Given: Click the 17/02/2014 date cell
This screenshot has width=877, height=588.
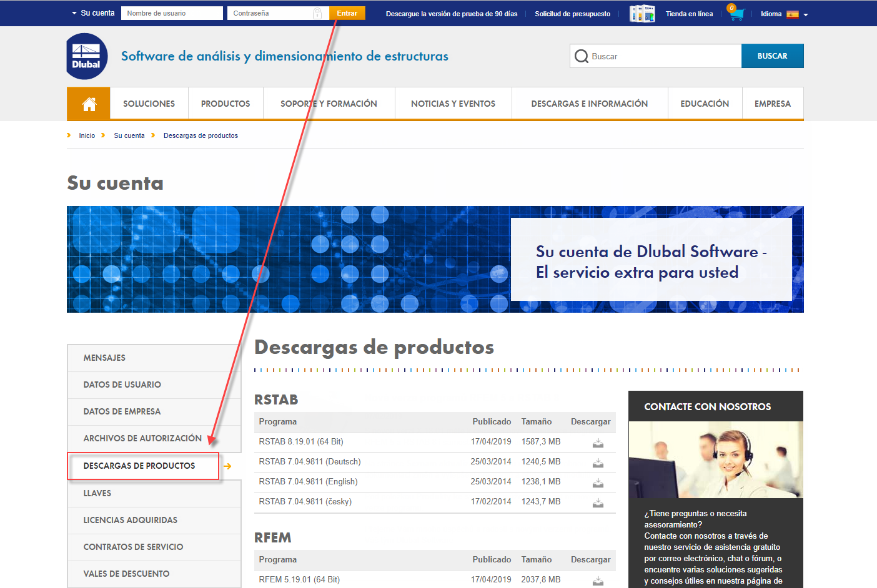Looking at the screenshot, I should click(491, 502).
